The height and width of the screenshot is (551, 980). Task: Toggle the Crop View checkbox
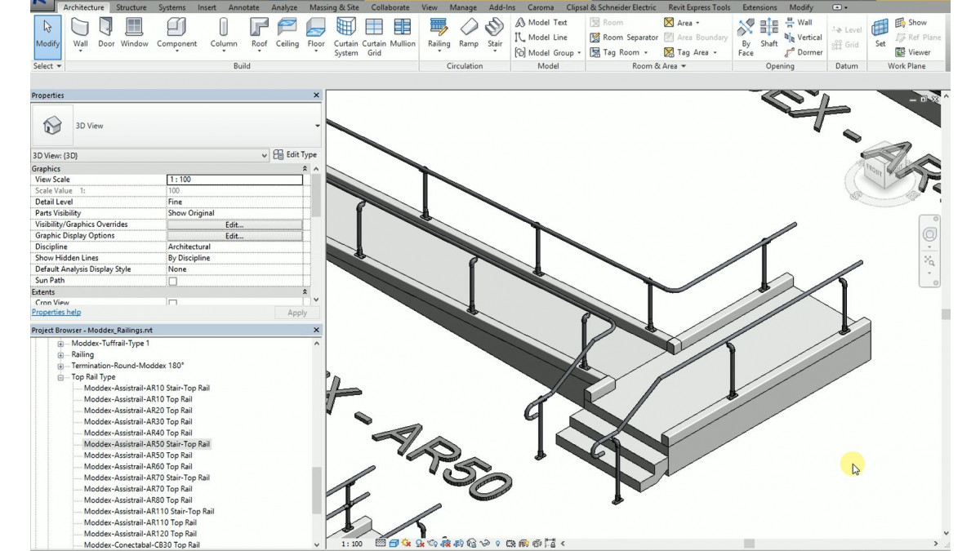coord(172,303)
